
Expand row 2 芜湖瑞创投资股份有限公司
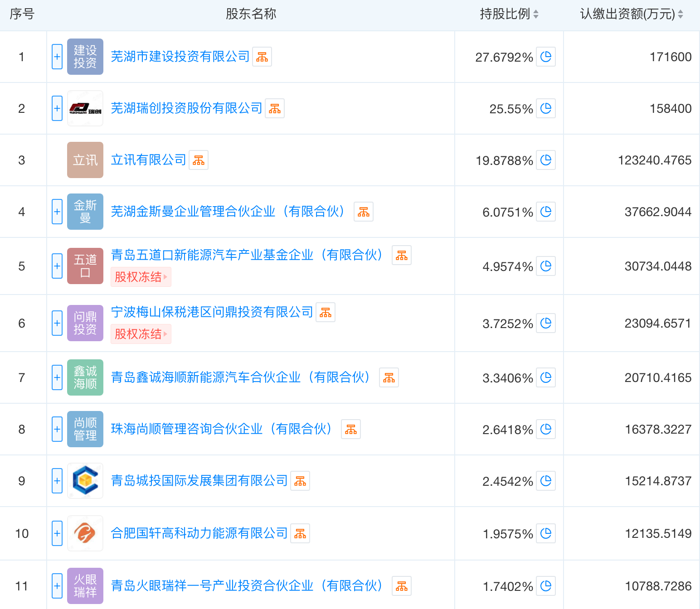point(57,108)
